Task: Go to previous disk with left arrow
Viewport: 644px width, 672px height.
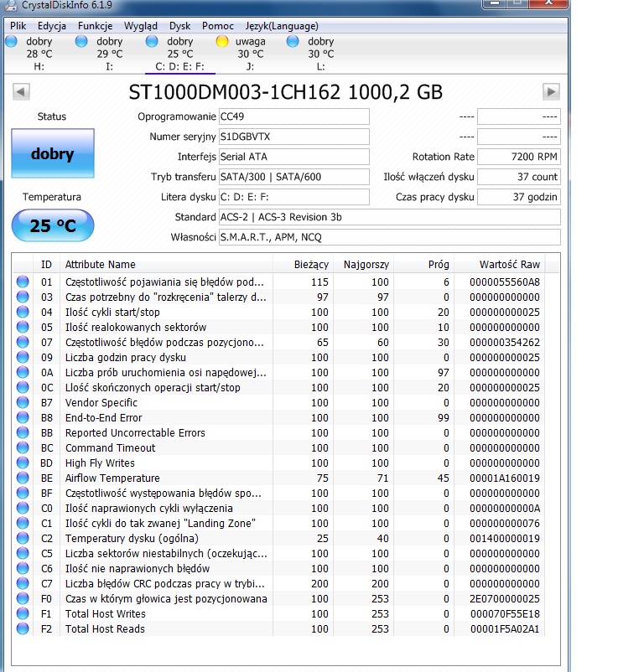Action: pos(21,91)
